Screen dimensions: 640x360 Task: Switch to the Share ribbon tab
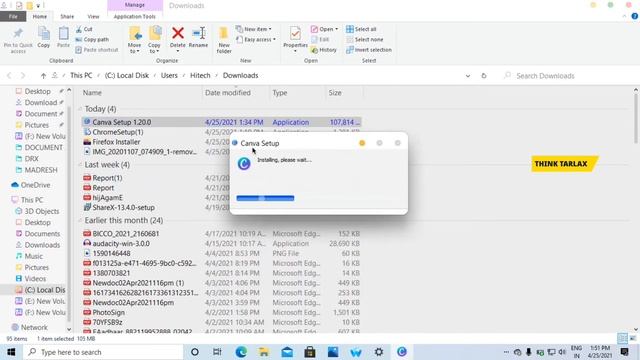coord(67,17)
